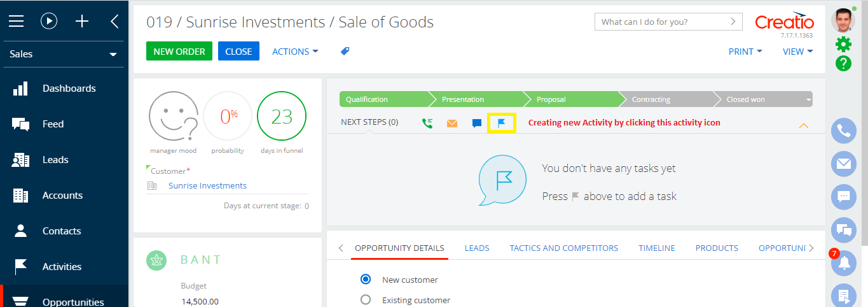Switch to the OPPORTUNITY DETAILS tab
This screenshot has height=307, width=868.
(399, 248)
